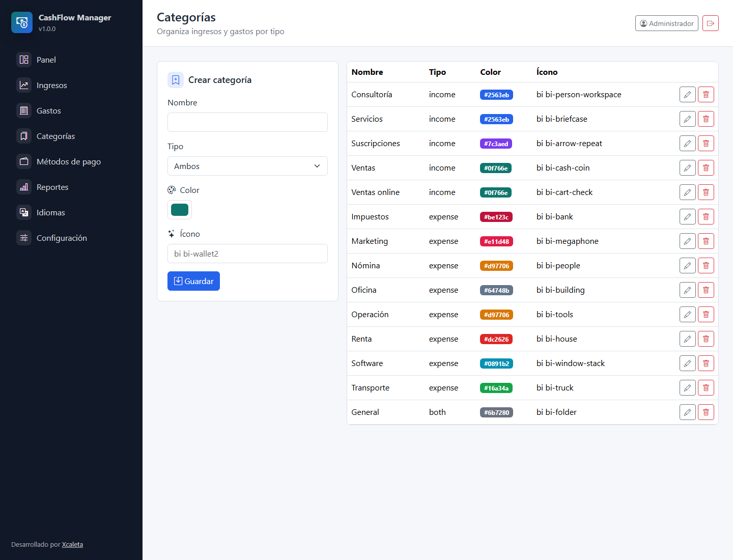Click the #0891b2 color badge
Image resolution: width=733 pixels, height=560 pixels.
[496, 363]
